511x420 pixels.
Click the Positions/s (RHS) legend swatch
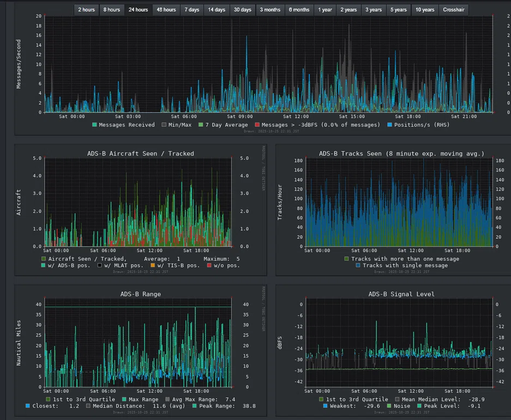389,125
